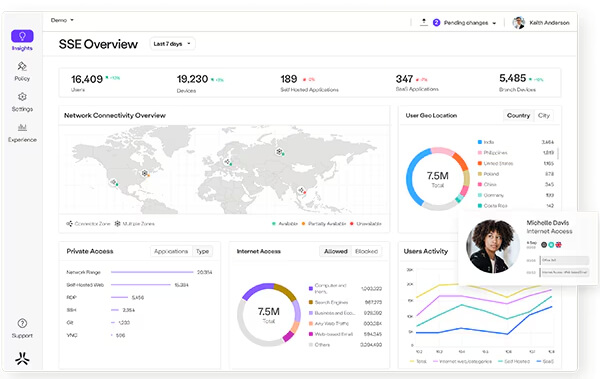The width and height of the screenshot is (600, 379).
Task: Show Private Access by Applications
Action: (171, 251)
